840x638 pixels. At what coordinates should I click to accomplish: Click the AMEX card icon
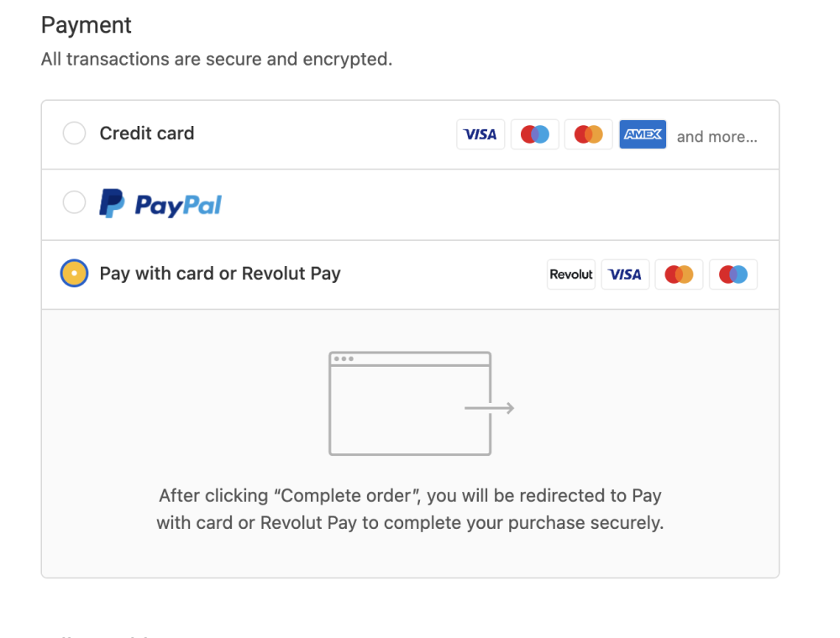[643, 134]
